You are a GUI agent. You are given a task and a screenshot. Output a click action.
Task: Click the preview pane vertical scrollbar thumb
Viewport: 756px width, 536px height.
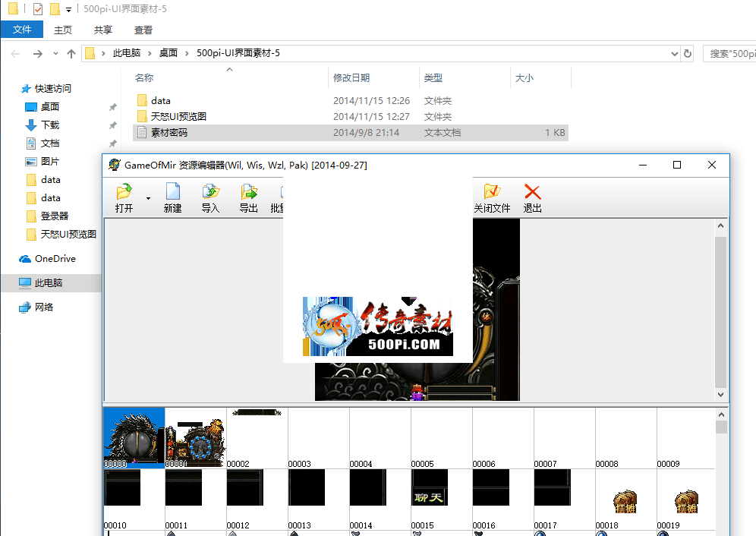(x=720, y=312)
